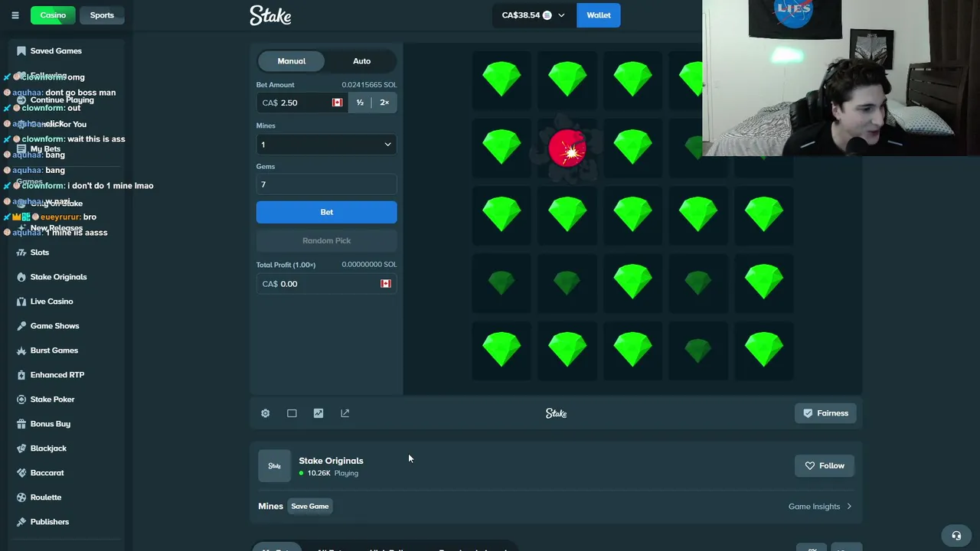Open Publishers in the sidebar
This screenshot has width=980, height=551.
50,522
